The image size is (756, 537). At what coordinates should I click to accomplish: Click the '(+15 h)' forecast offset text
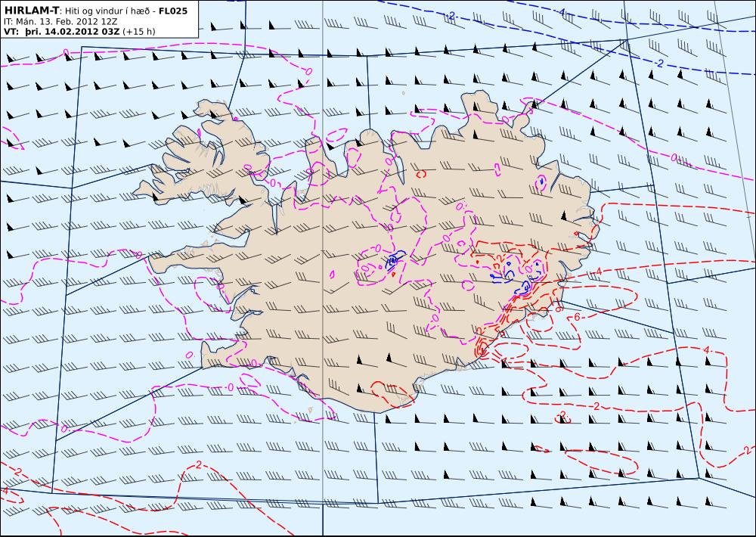tap(139, 32)
